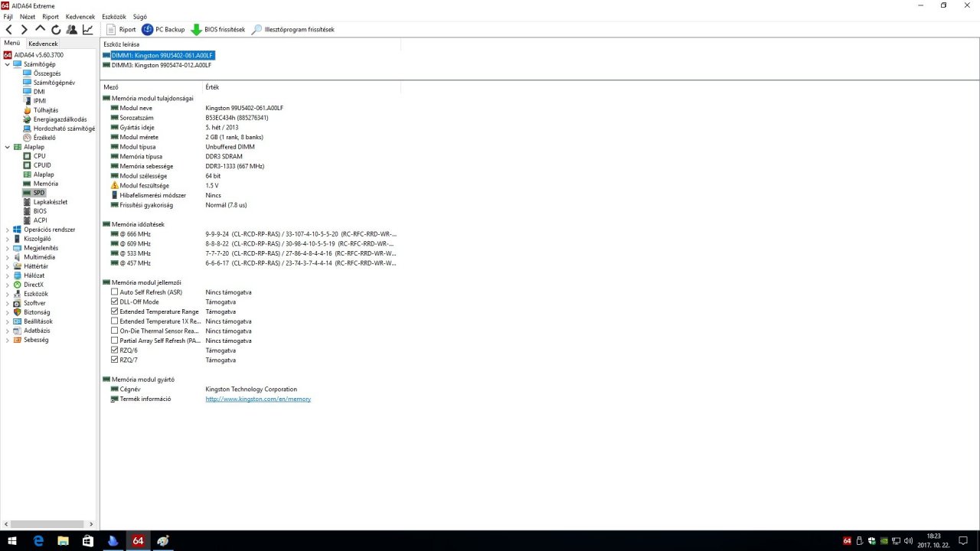Click the Érték column header
Image resolution: width=980 pixels, height=551 pixels.
pos(212,87)
